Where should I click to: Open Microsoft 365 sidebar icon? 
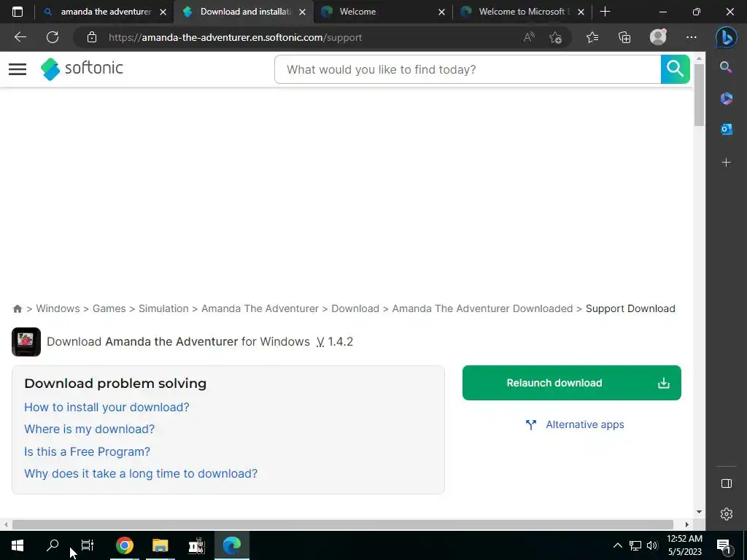tap(726, 98)
